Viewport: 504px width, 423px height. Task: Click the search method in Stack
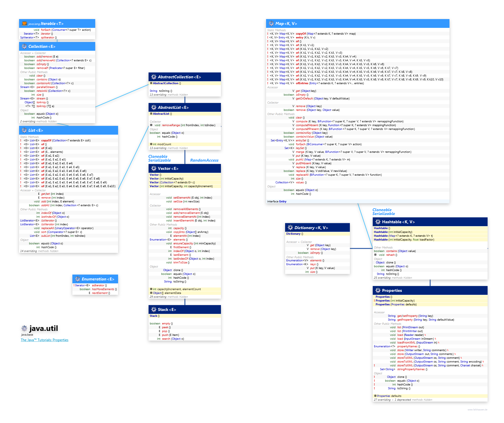click(166, 339)
